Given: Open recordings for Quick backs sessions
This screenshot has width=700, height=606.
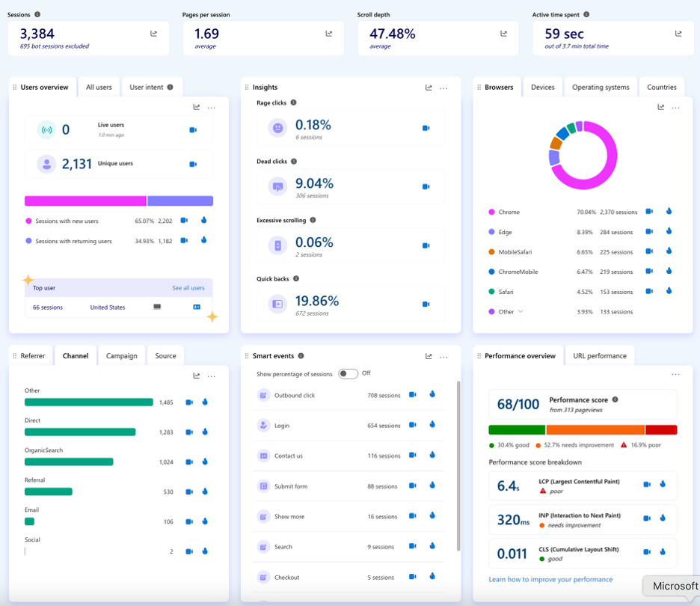Looking at the screenshot, I should (x=426, y=304).
